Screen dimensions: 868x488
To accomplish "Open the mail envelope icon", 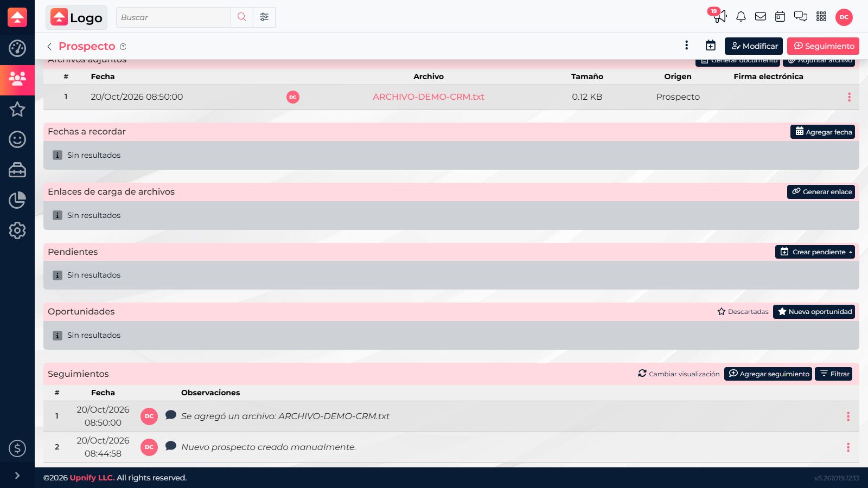I will pyautogui.click(x=761, y=17).
